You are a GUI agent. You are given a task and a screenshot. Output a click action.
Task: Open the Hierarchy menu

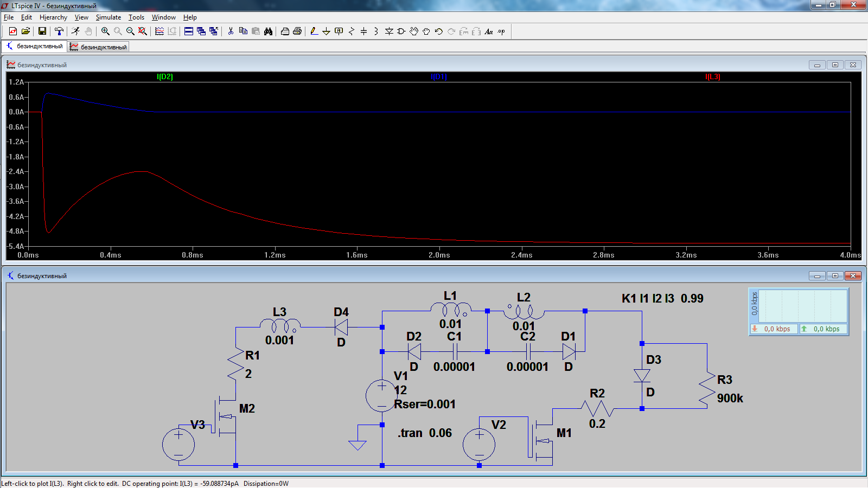[53, 17]
